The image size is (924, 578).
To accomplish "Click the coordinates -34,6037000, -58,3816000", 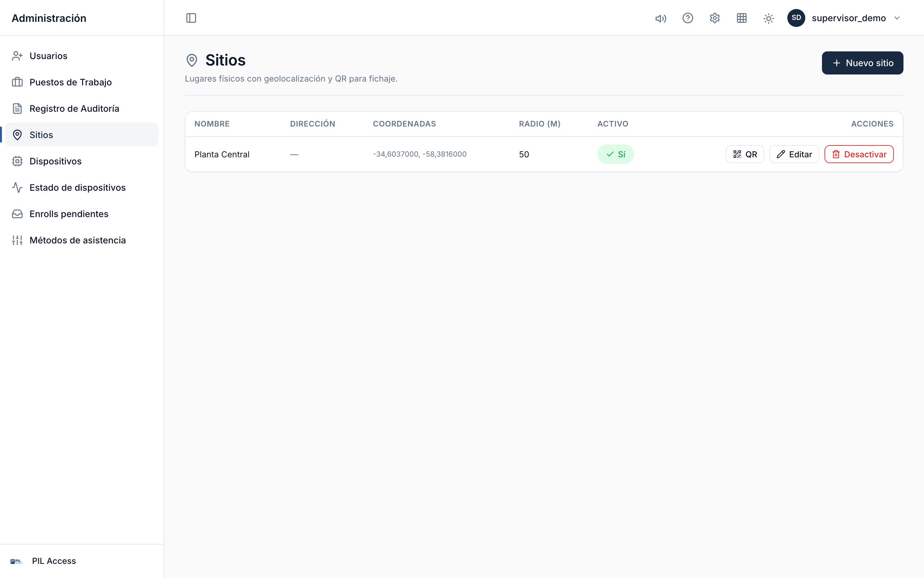I will tap(420, 154).
